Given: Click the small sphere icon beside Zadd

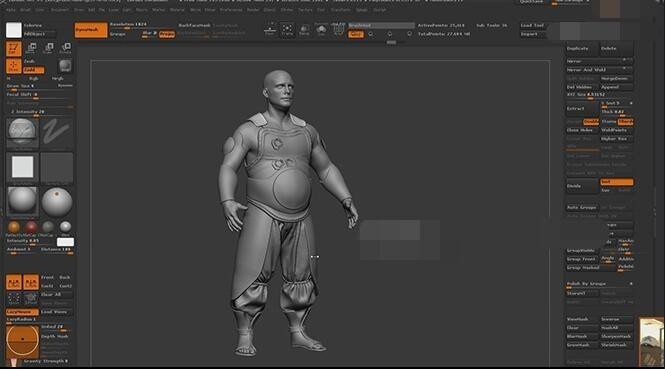Looking at the screenshot, I should pyautogui.click(x=65, y=66).
